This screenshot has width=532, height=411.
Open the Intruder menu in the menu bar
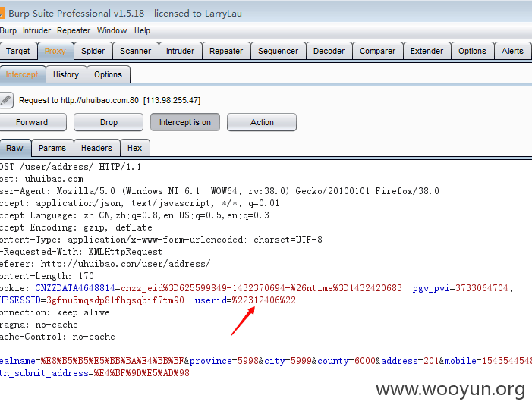(36, 30)
